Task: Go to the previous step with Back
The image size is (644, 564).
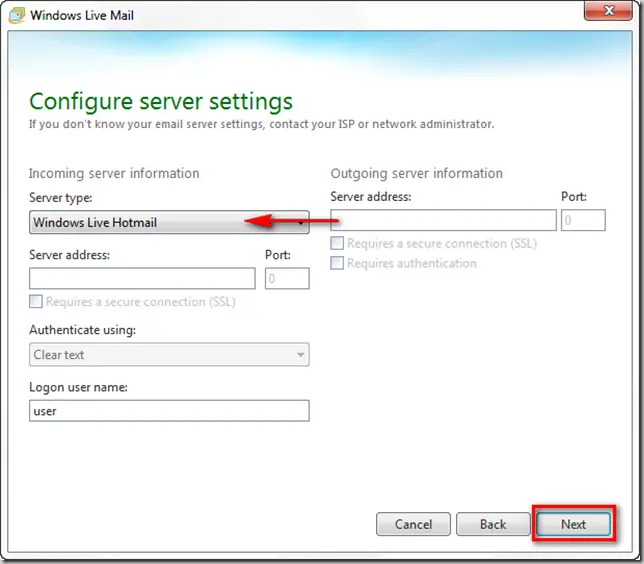Action: click(493, 524)
